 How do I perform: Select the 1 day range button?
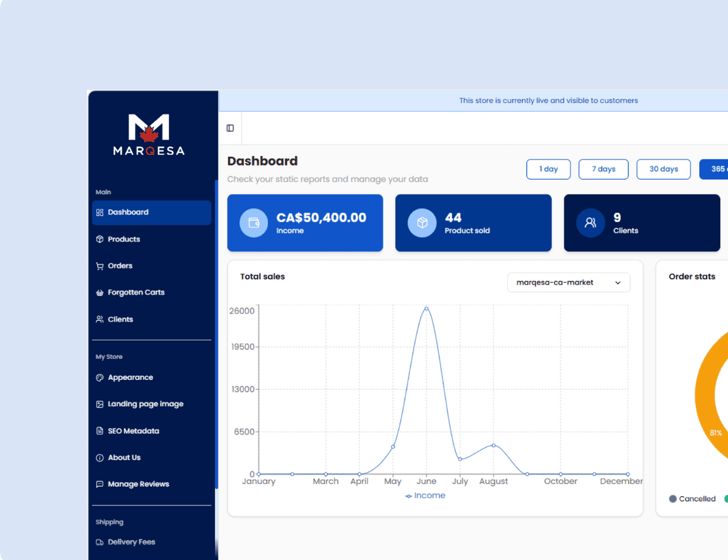[x=548, y=169]
